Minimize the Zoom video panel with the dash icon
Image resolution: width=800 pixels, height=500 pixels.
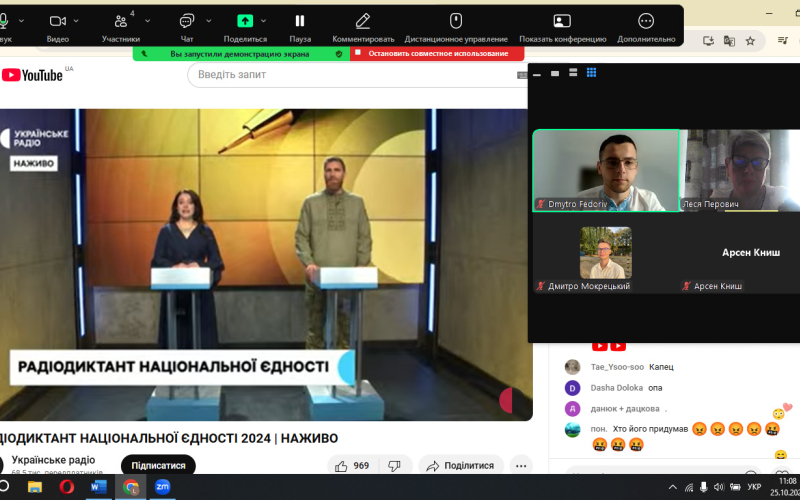537,74
